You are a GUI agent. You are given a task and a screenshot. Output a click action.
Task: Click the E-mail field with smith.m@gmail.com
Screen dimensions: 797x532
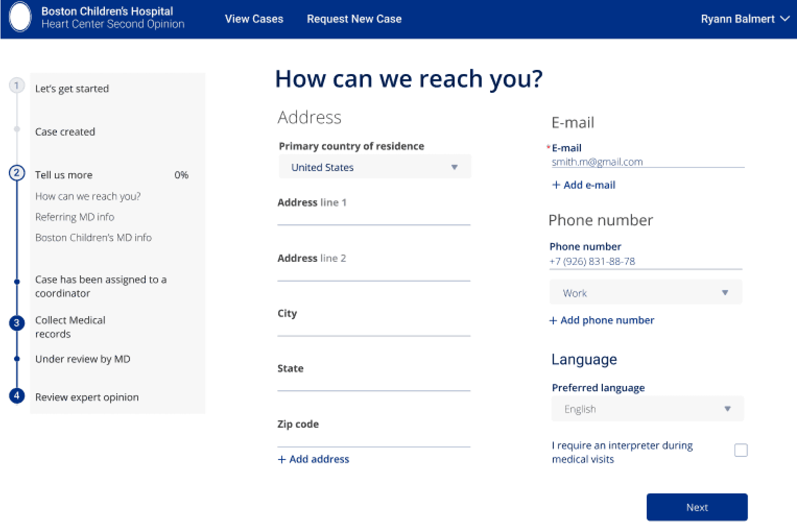coord(648,162)
